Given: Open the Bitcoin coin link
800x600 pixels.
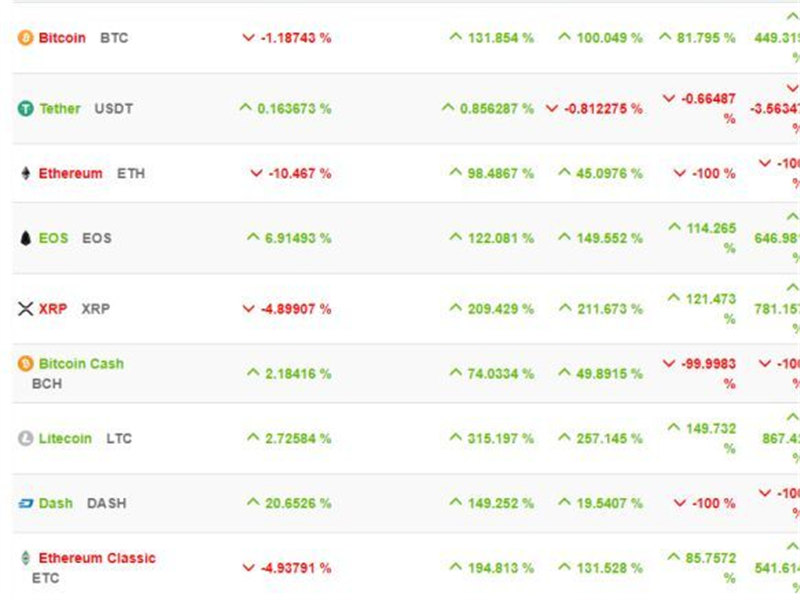Looking at the screenshot, I should [x=62, y=38].
